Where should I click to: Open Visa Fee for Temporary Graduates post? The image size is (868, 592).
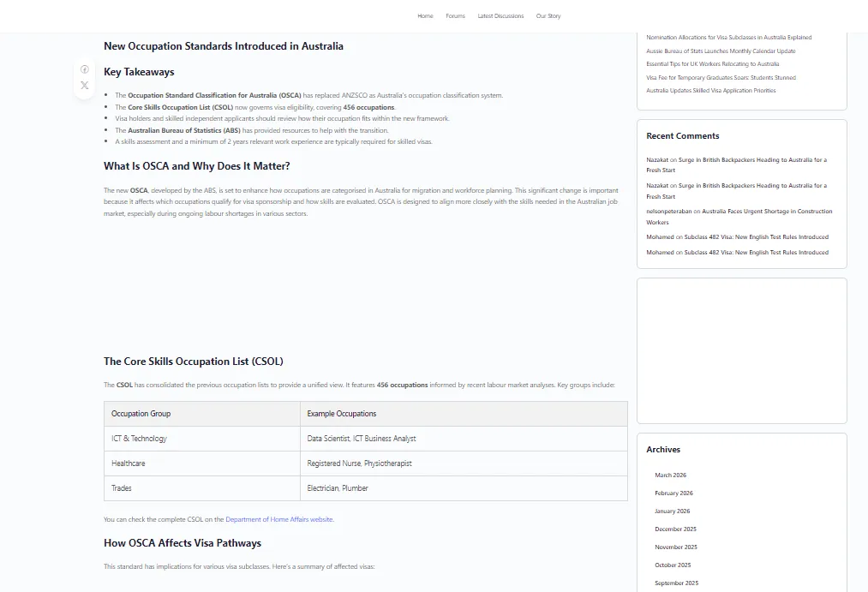click(721, 77)
